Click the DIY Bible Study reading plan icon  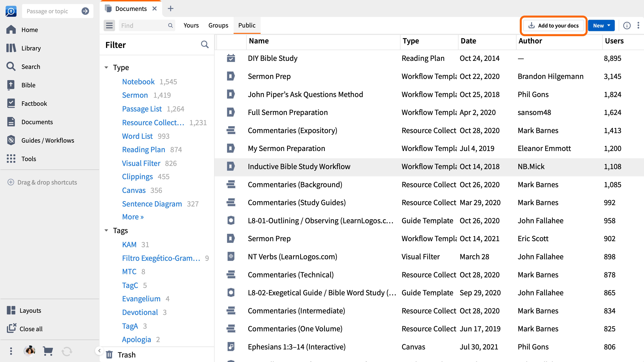231,58
